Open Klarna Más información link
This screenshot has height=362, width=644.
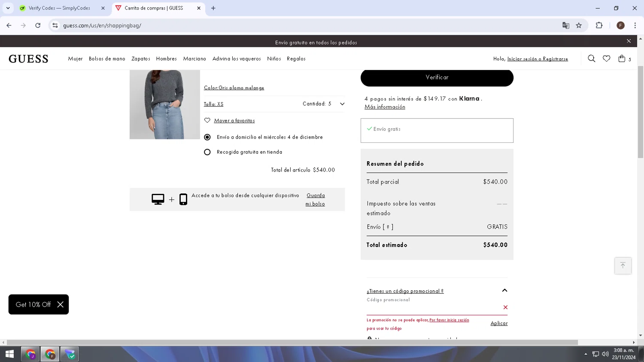[385, 107]
